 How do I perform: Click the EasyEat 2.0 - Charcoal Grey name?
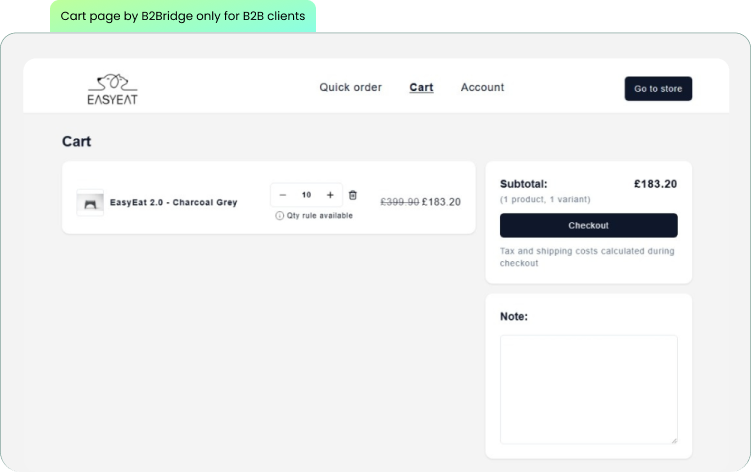[x=174, y=202]
